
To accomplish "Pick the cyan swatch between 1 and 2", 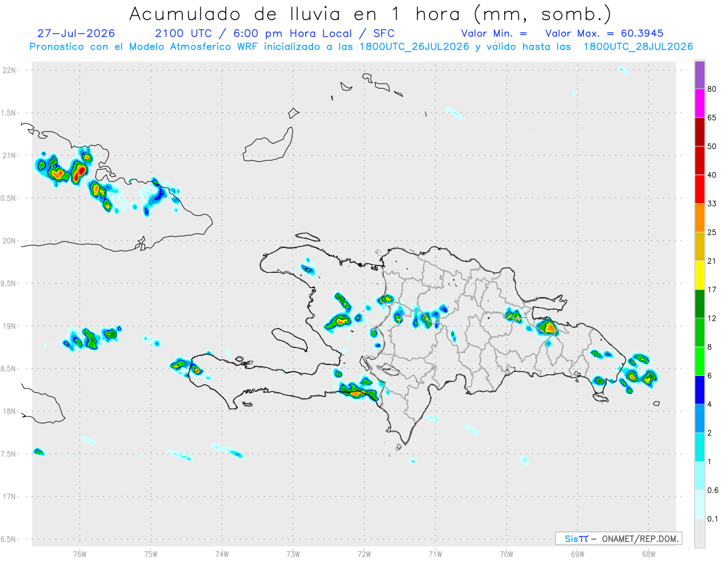I will 699,447.
